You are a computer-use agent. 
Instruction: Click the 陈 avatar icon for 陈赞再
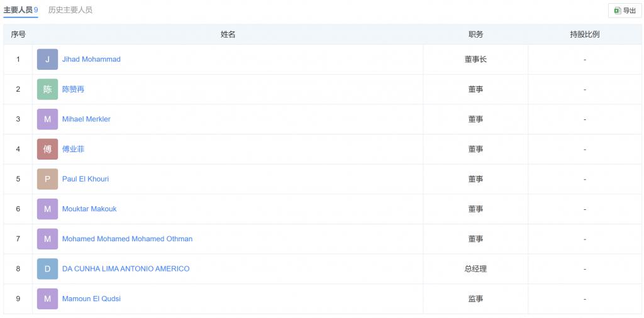47,89
